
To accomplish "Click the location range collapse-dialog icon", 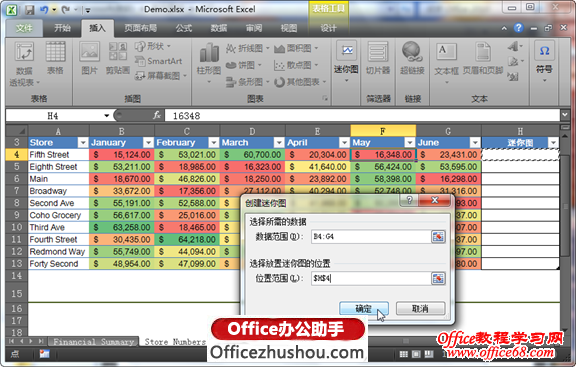I will (x=438, y=278).
